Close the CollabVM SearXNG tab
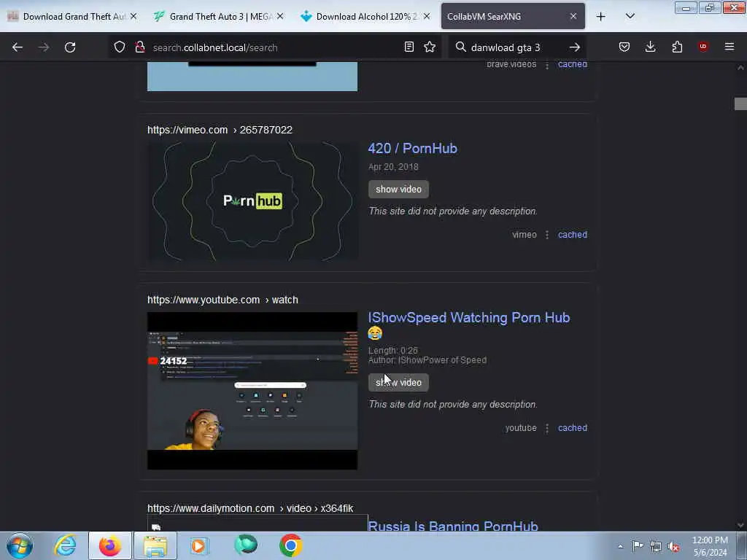Viewport: 747px width, 560px height. click(x=573, y=16)
